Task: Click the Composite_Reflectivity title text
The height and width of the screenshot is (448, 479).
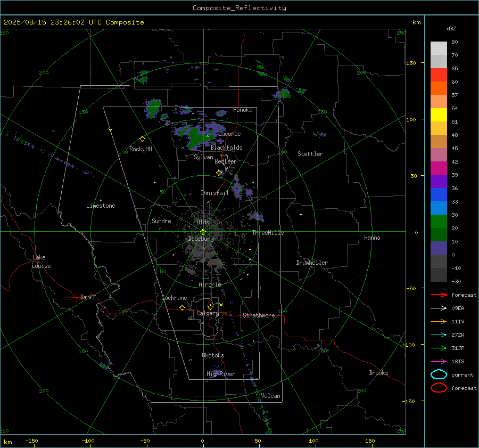Action: click(x=240, y=8)
